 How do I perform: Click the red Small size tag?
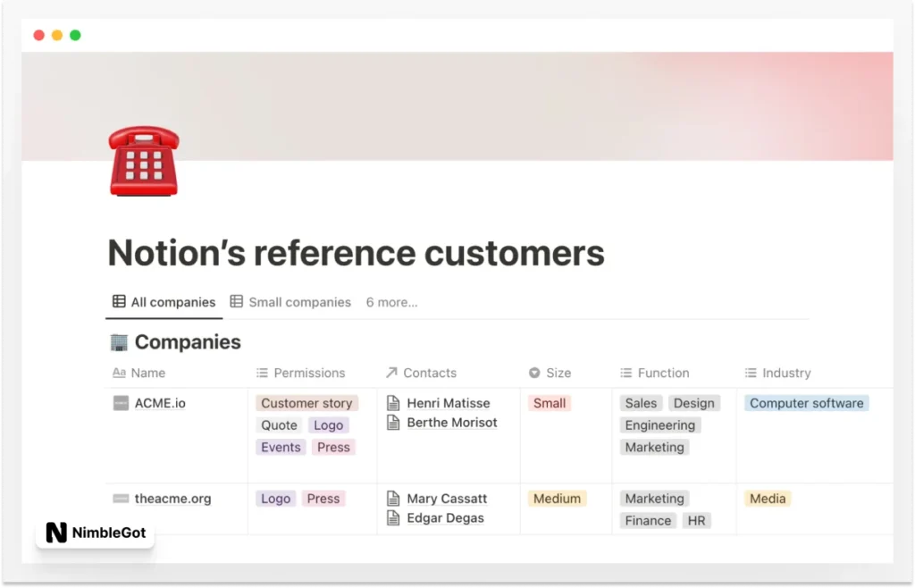(549, 403)
